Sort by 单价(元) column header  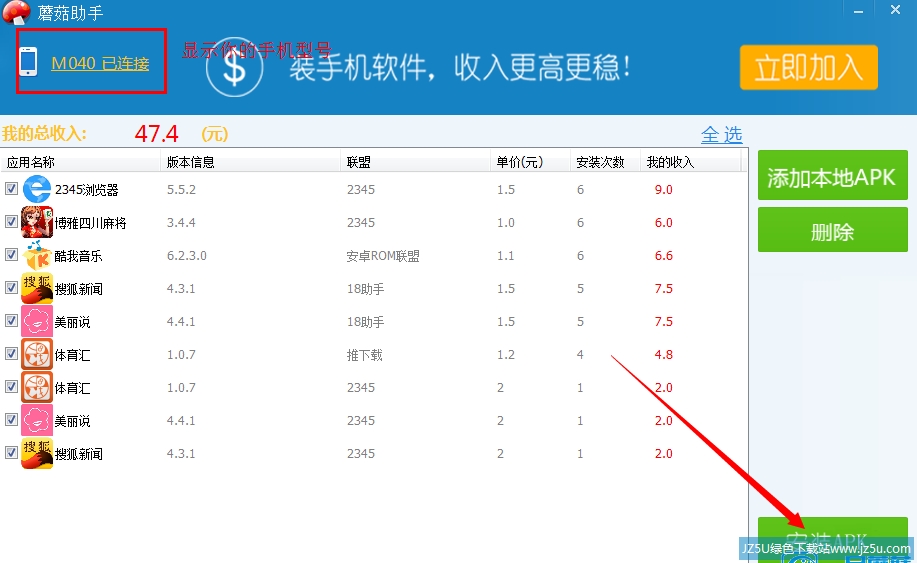coord(530,162)
